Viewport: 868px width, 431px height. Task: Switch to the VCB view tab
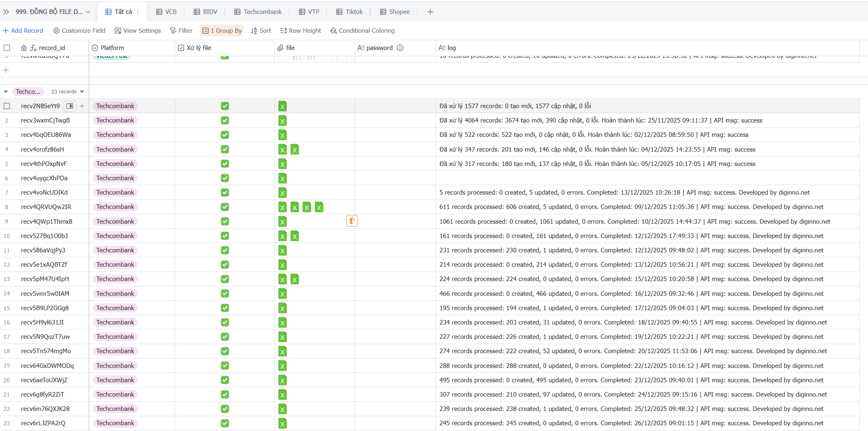166,12
